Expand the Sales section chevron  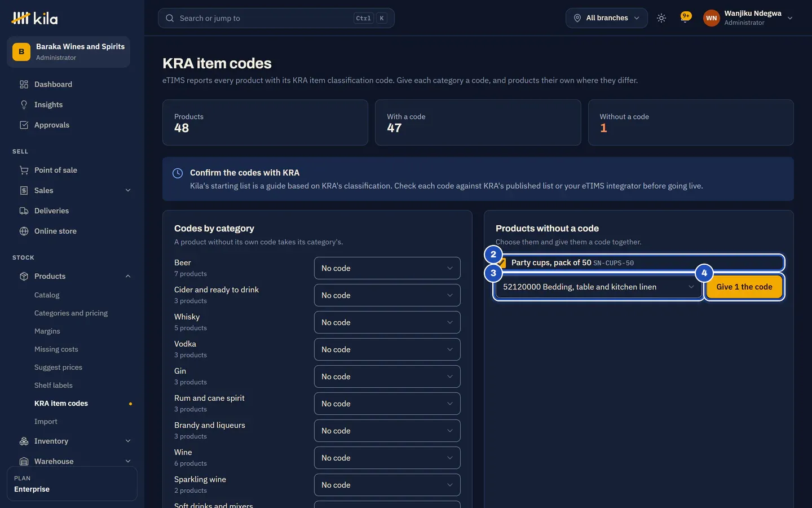pos(128,191)
